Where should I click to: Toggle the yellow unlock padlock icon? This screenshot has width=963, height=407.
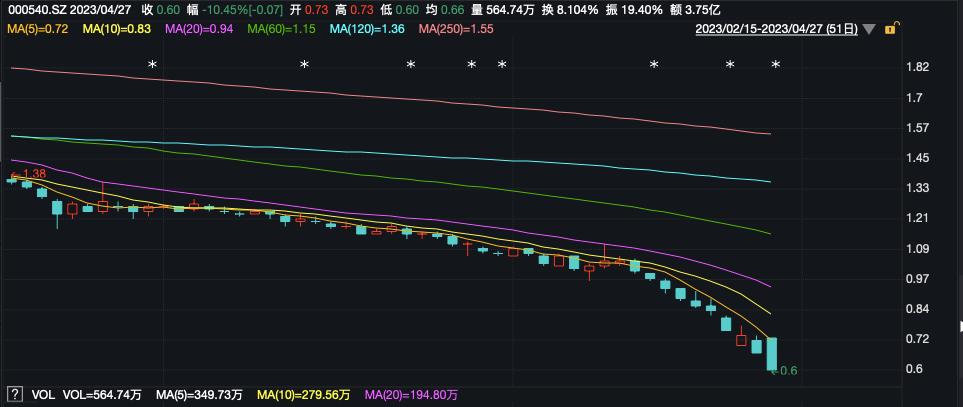[891, 28]
